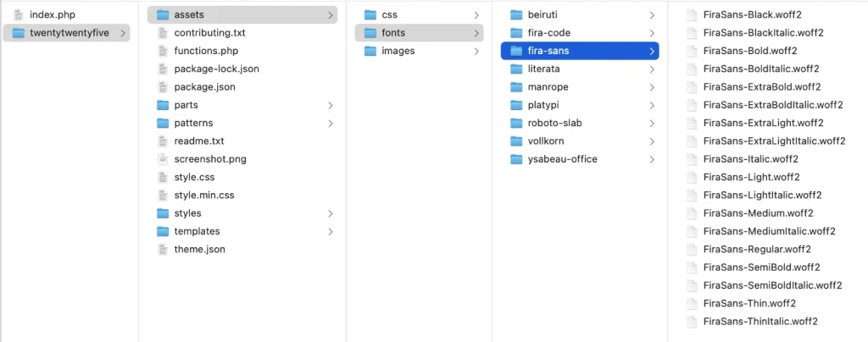The image size is (868, 342).
Task: Select the functions.php file icon
Action: (163, 51)
